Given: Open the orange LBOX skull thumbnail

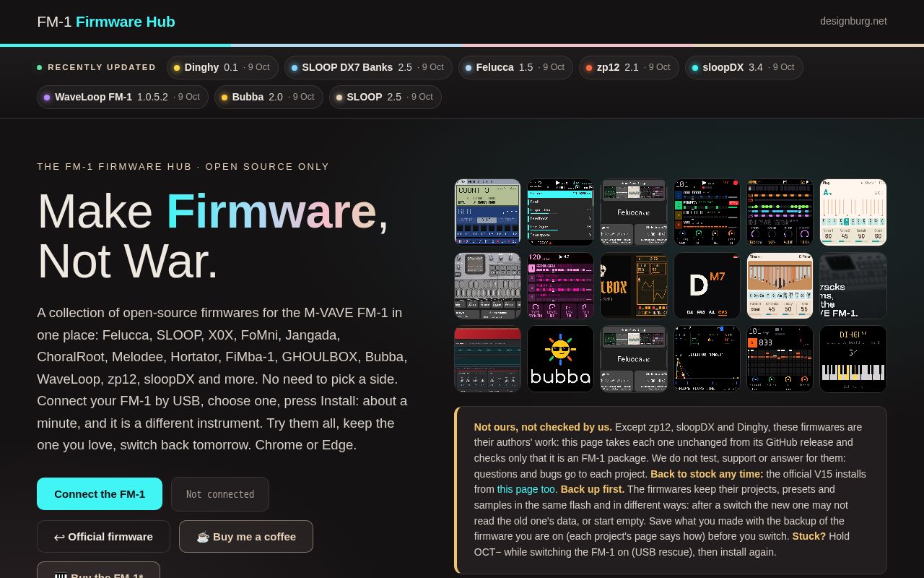Looking at the screenshot, I should (x=634, y=285).
